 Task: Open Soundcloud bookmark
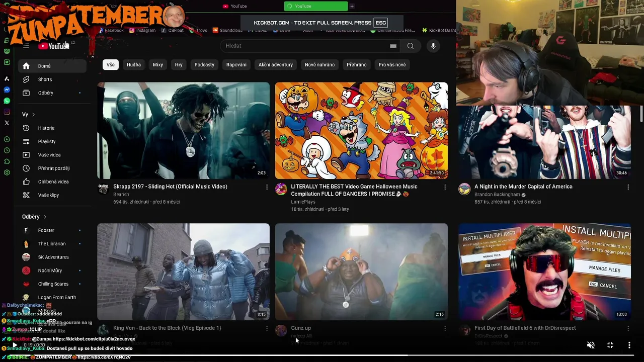point(227,30)
